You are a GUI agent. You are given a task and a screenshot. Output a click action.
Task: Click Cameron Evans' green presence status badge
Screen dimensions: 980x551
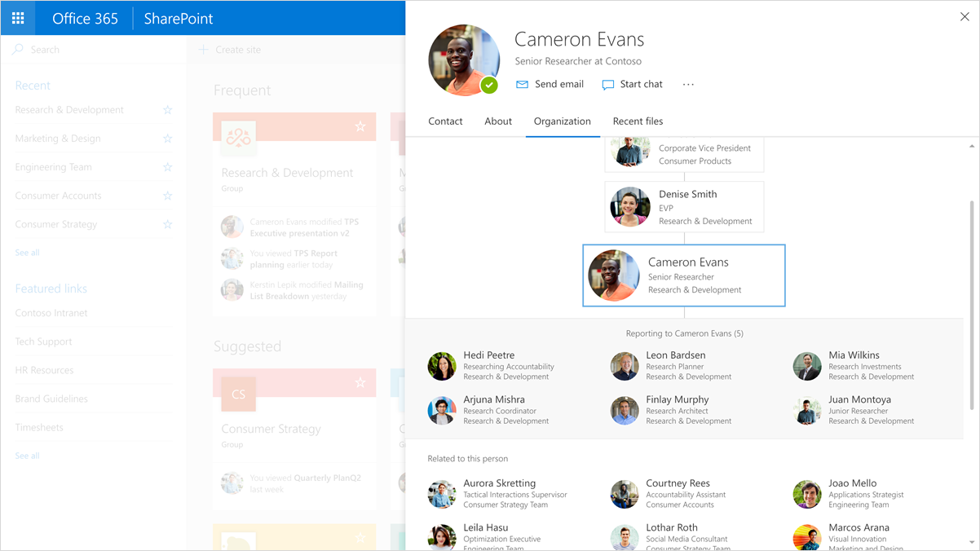488,85
